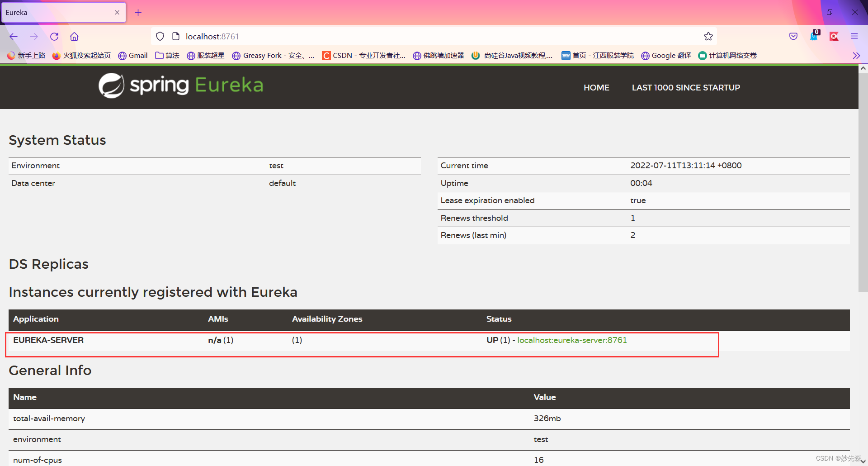Click the Availability Zones column header
The width and height of the screenshot is (868, 466).
[x=327, y=319]
